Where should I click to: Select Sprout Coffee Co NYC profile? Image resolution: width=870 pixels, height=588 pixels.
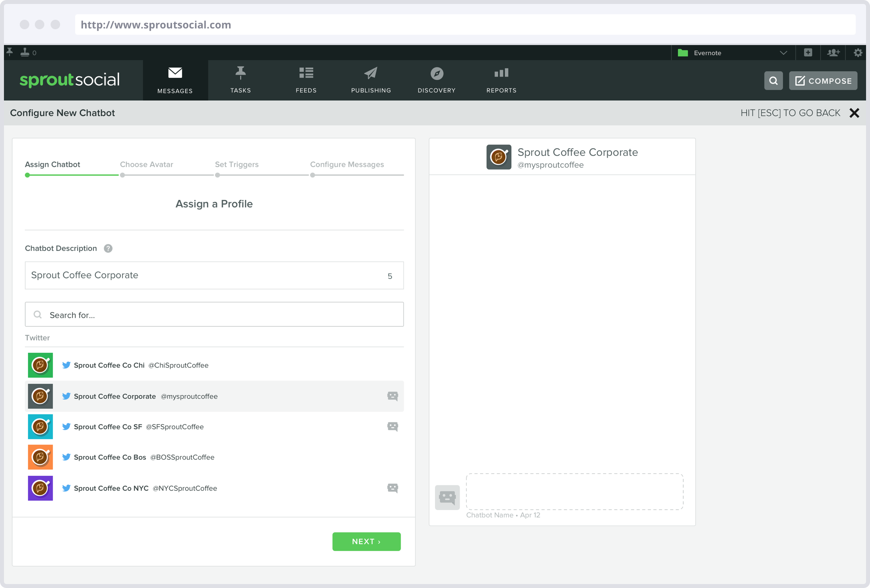click(x=214, y=488)
